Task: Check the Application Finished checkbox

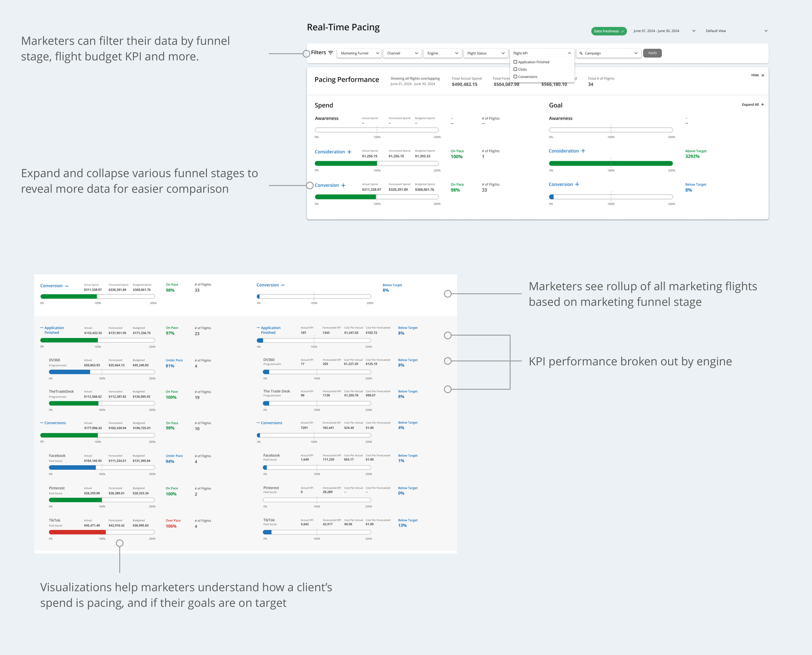Action: pos(515,62)
